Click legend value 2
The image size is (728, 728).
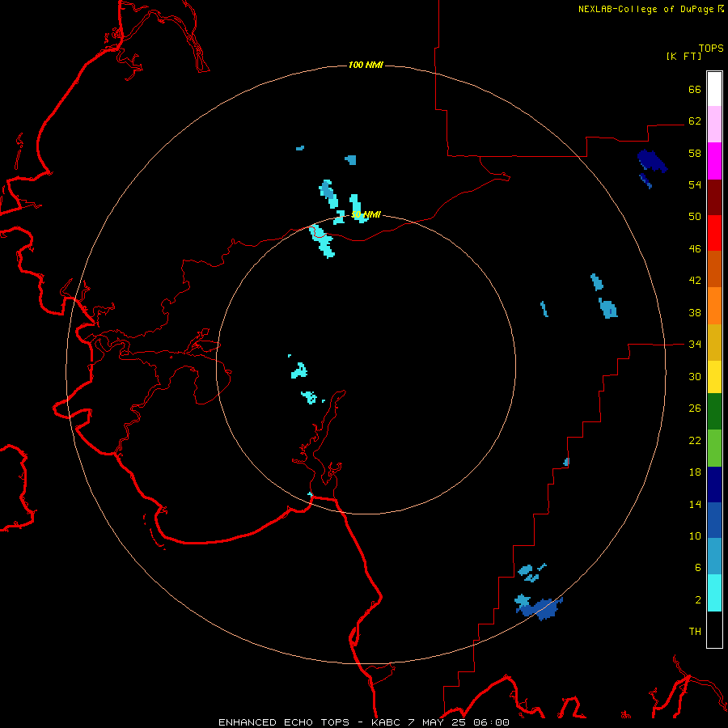(698, 599)
